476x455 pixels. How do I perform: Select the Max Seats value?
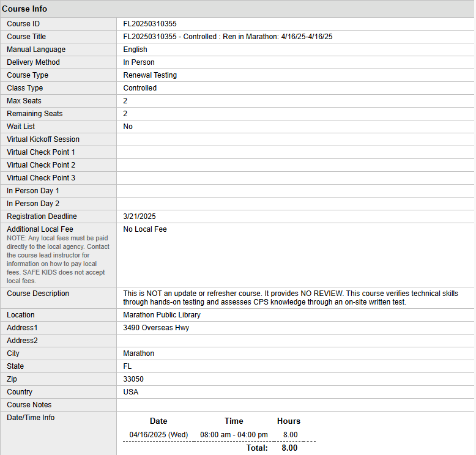tap(125, 101)
